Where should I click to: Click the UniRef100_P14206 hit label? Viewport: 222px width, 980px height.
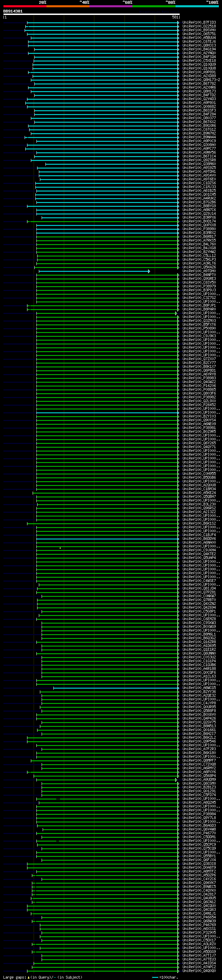tap(199, 386)
